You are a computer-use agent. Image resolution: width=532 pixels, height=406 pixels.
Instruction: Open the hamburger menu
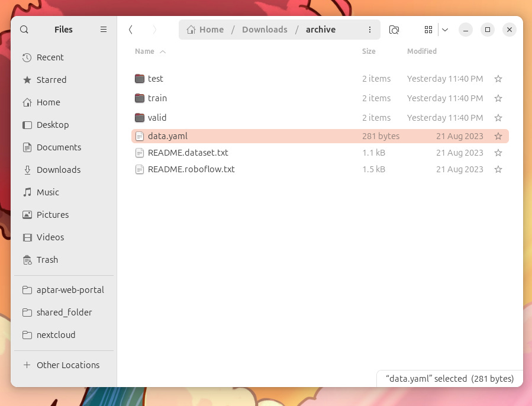click(x=104, y=30)
